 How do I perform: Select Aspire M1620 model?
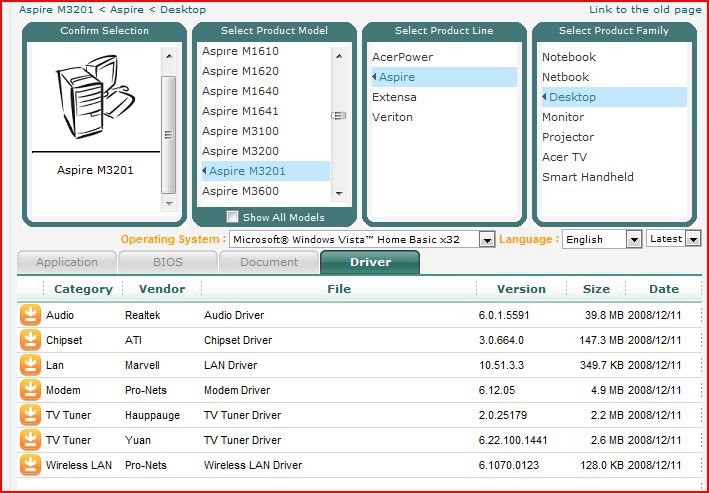point(240,71)
